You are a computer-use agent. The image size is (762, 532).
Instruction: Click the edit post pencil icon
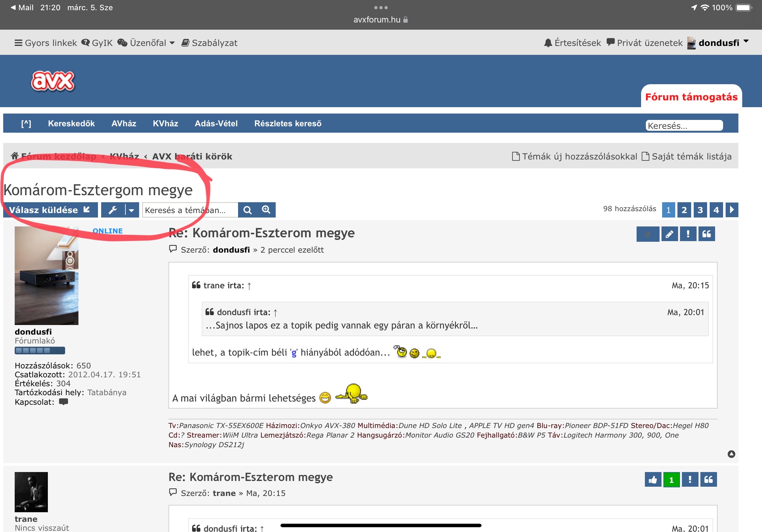click(669, 234)
